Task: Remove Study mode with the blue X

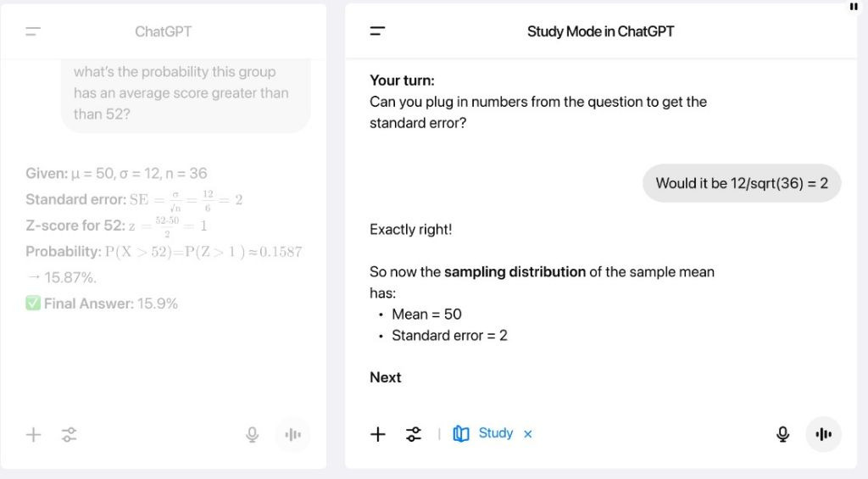Action: (x=527, y=434)
